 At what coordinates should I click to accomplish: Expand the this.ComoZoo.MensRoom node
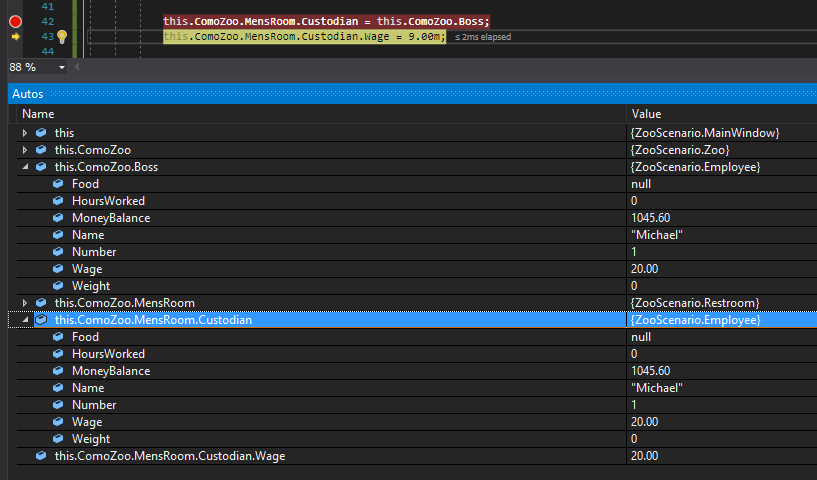click(x=25, y=303)
